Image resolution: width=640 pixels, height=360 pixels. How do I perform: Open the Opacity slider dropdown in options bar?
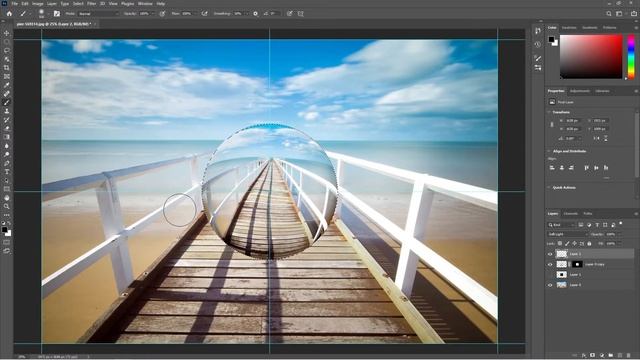pyautogui.click(x=153, y=13)
